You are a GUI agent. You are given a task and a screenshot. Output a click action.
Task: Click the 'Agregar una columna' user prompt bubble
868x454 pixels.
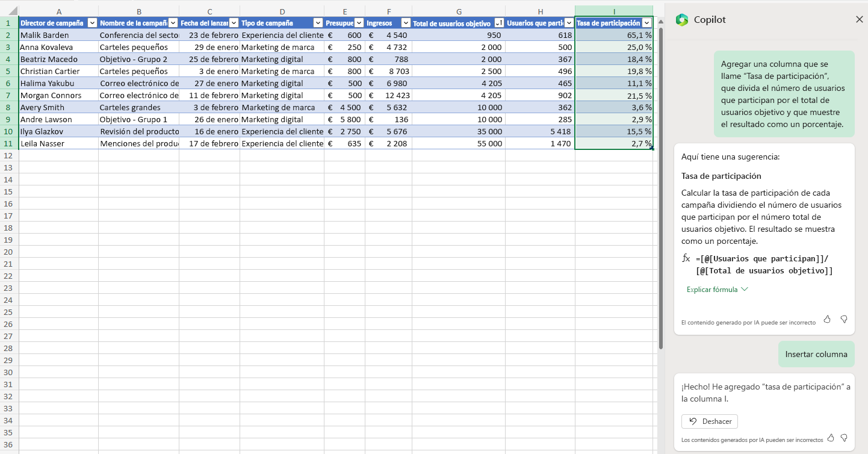tap(784, 94)
